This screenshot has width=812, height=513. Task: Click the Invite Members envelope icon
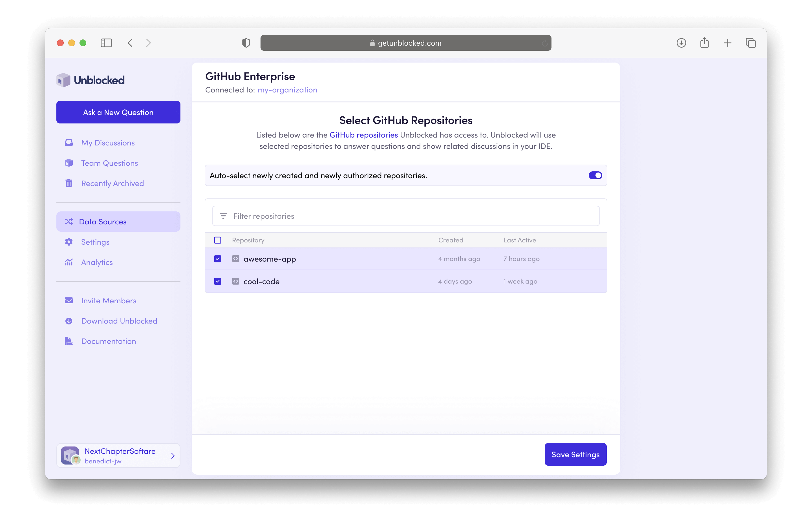(x=69, y=300)
